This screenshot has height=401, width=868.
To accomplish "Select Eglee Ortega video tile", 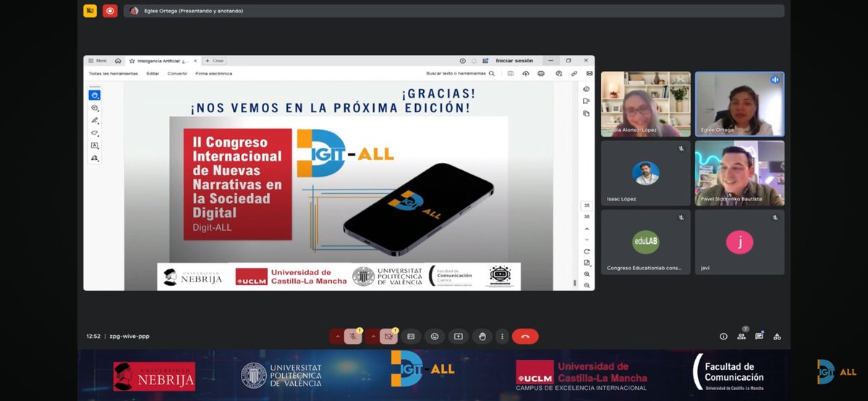I will click(740, 104).
